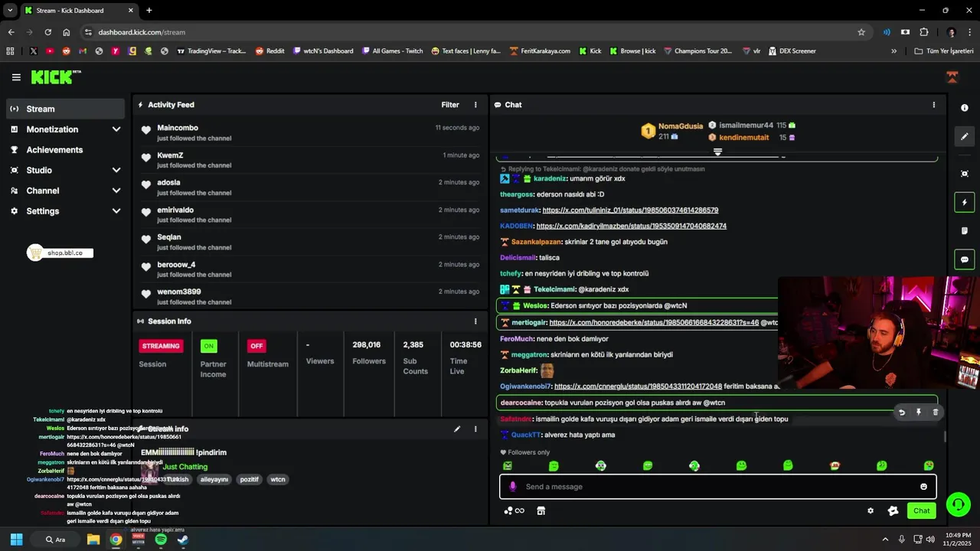
Task: Open the shop.bbl.co link
Action: (60, 253)
